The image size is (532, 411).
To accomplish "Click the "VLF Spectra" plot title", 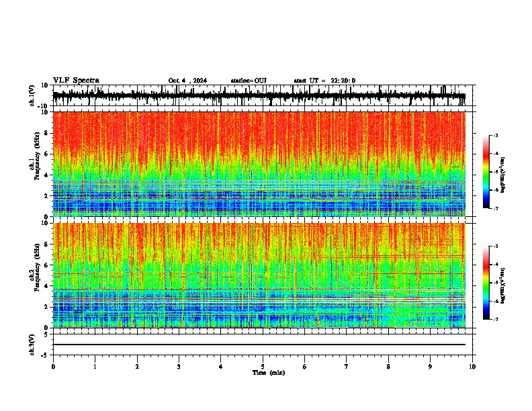I will tap(76, 81).
